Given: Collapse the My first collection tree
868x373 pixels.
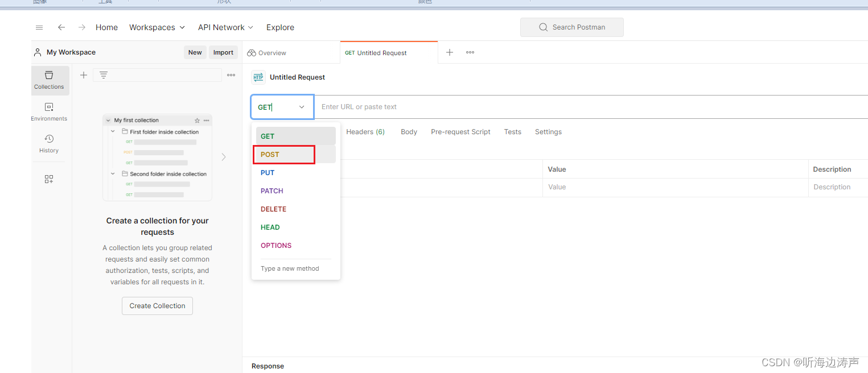Looking at the screenshot, I should tap(108, 120).
